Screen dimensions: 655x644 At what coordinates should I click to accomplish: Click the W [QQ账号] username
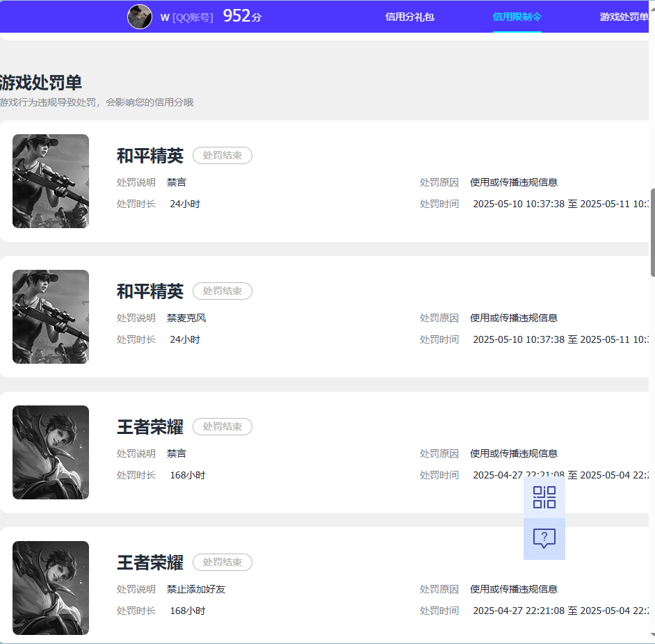click(x=187, y=17)
